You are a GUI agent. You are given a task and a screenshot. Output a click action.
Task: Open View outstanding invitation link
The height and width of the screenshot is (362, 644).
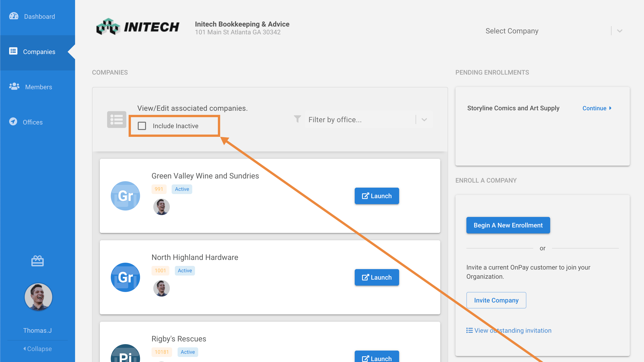509,330
